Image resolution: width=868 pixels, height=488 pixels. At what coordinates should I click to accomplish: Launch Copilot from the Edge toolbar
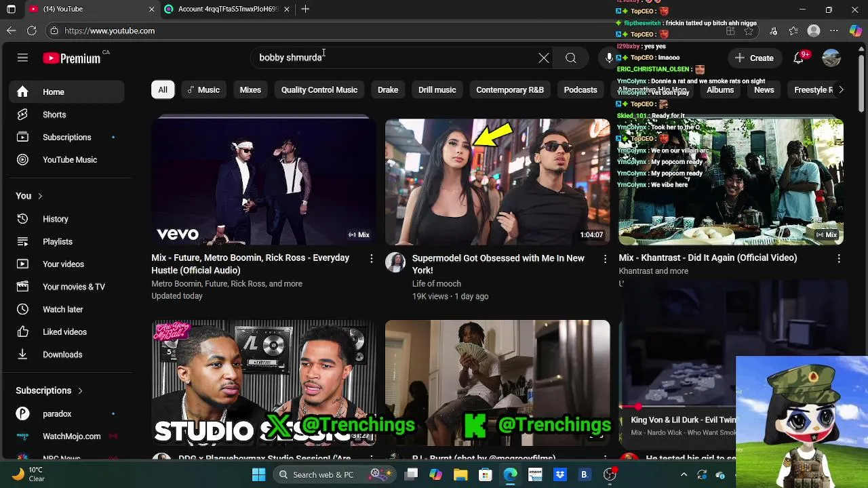(x=855, y=30)
